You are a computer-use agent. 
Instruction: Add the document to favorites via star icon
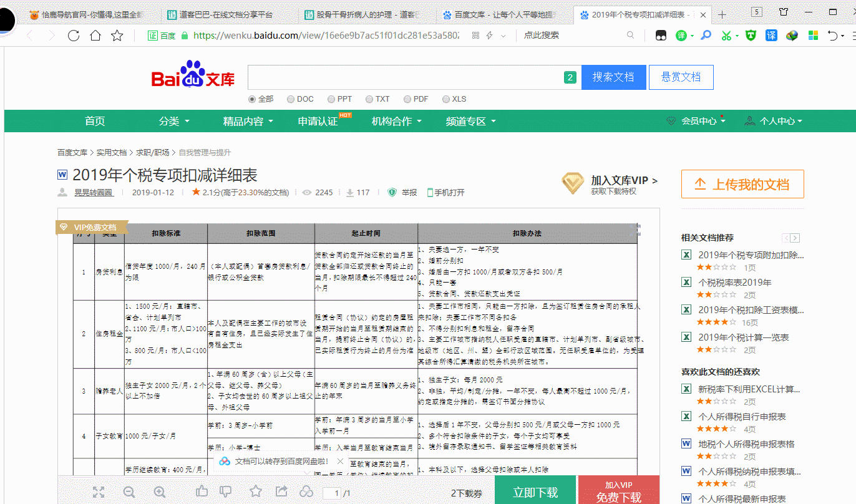tap(256, 492)
